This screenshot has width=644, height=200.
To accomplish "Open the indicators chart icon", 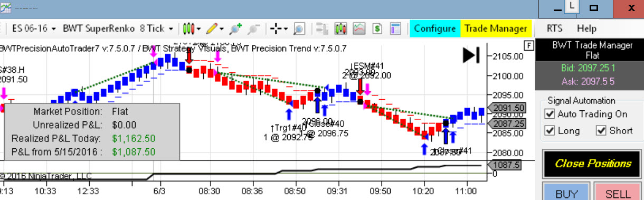I will 359,28.
